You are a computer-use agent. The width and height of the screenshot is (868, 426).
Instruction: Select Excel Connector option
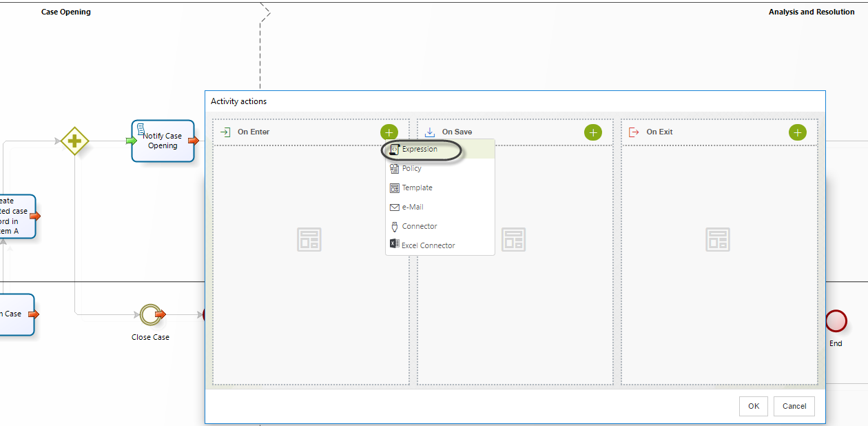(x=428, y=246)
